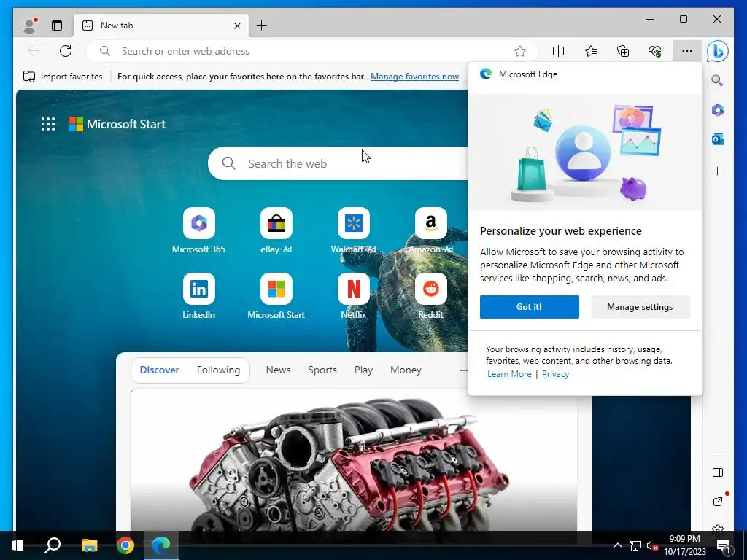This screenshot has width=747, height=560.
Task: Open the Collections icon
Action: (x=623, y=51)
